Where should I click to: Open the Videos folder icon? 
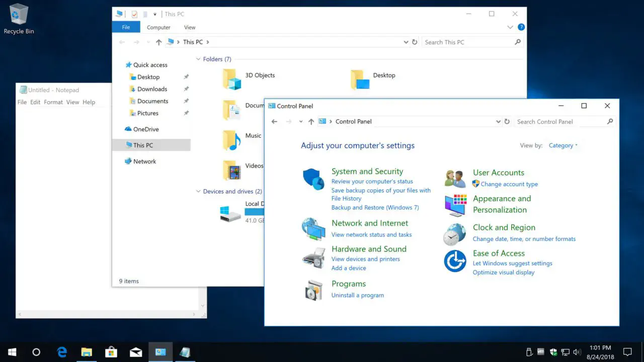(232, 170)
